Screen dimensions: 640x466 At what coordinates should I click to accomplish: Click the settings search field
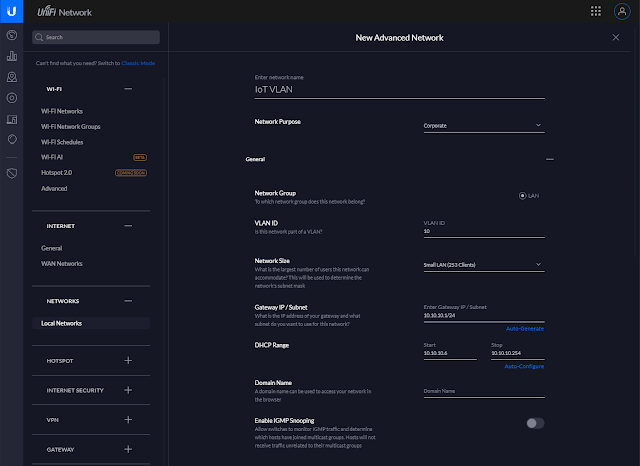click(96, 37)
